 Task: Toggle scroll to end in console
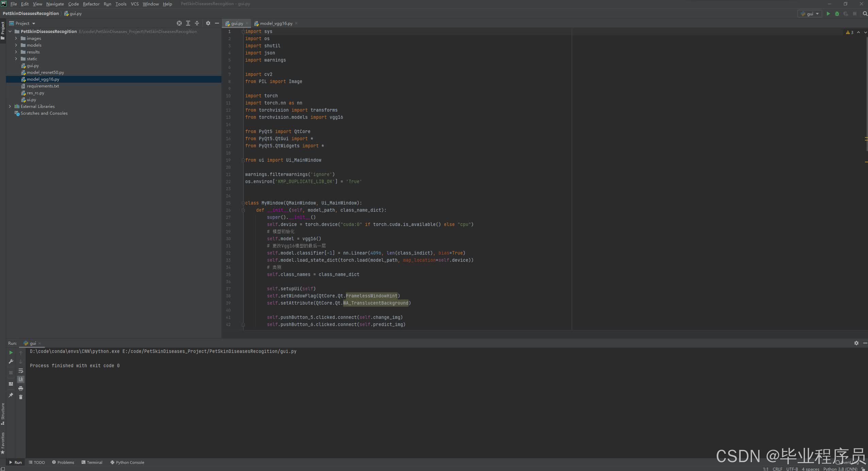point(21,379)
